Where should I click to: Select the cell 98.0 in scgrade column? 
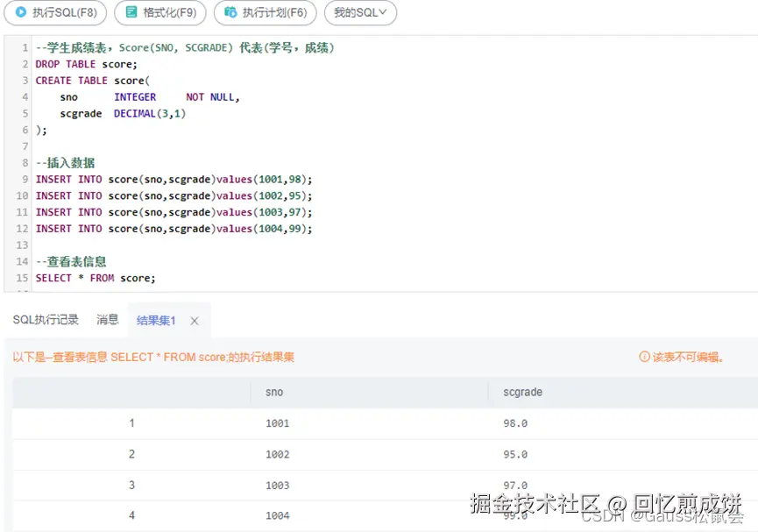[x=515, y=423]
